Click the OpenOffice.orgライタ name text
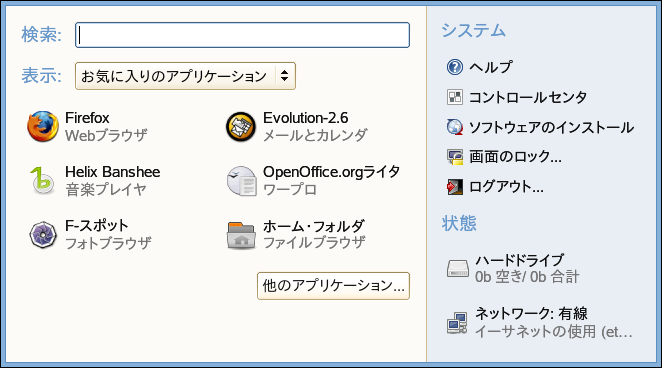662x368 pixels. [x=331, y=172]
